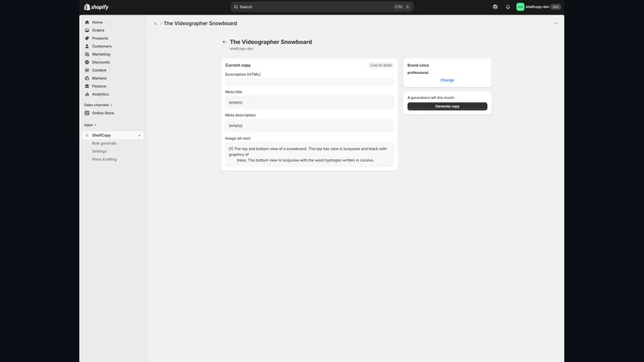Open the store icon in the top bar
Viewport: 644px width, 362px height.
pyautogui.click(x=495, y=7)
